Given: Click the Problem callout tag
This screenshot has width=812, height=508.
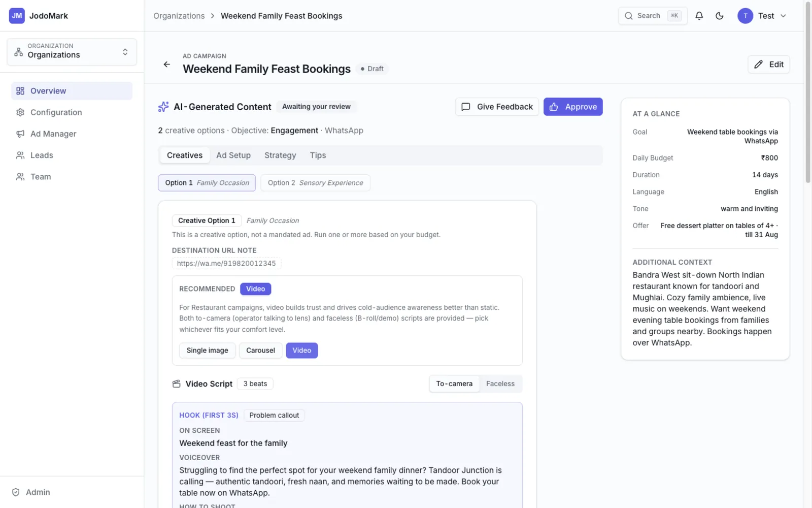Looking at the screenshot, I should click(274, 415).
